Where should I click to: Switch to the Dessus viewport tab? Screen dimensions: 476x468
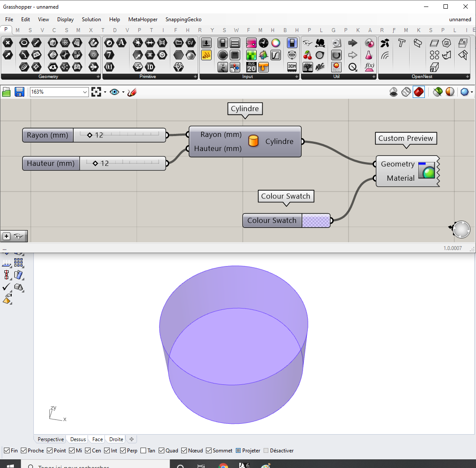pos(77,439)
